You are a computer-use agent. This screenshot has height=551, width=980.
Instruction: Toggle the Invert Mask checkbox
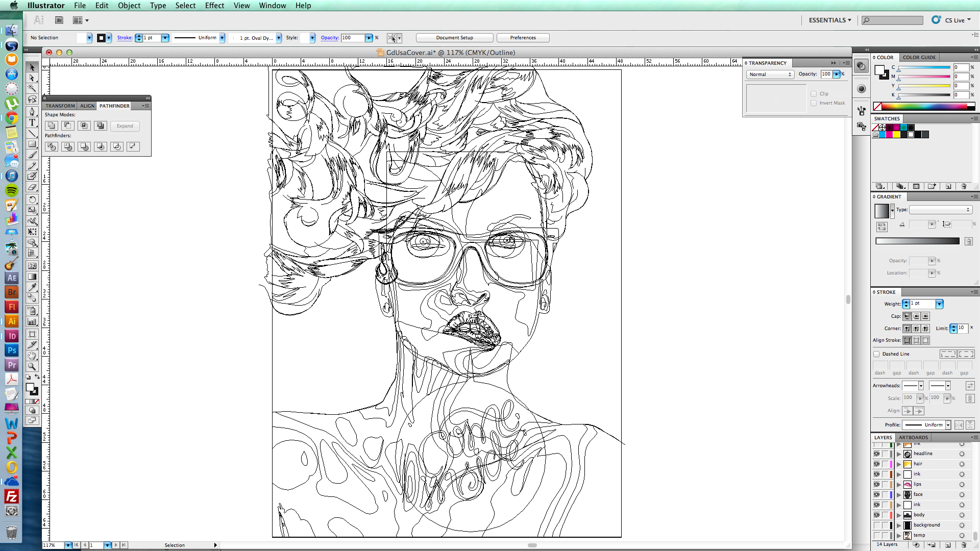814,103
